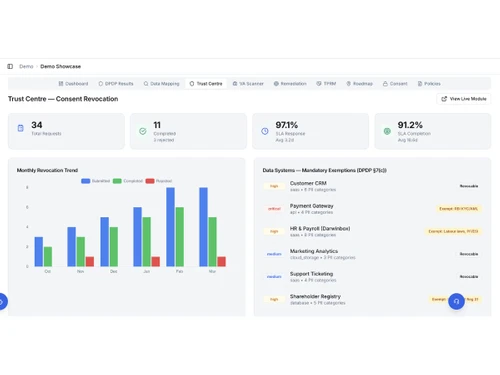Select the Marketing Analytics system row
The height and width of the screenshot is (375, 500).
coord(372,254)
